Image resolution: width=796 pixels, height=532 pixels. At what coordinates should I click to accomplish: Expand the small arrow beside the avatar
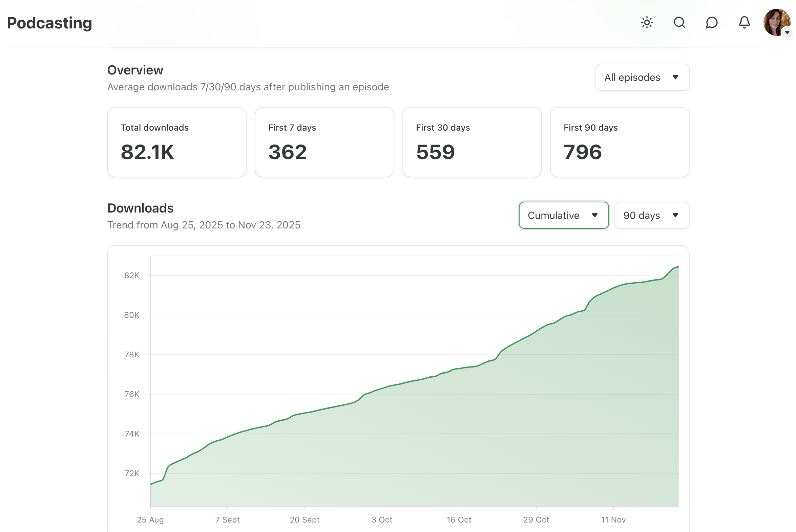(787, 32)
